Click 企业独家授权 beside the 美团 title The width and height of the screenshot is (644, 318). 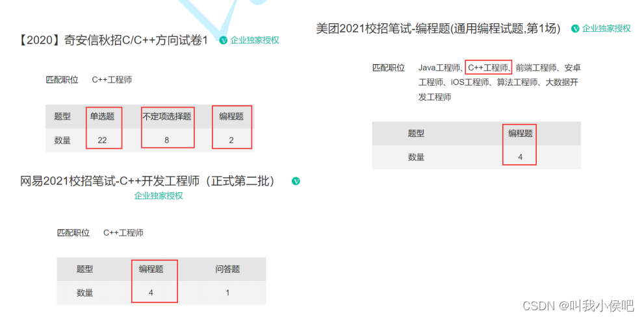606,29
